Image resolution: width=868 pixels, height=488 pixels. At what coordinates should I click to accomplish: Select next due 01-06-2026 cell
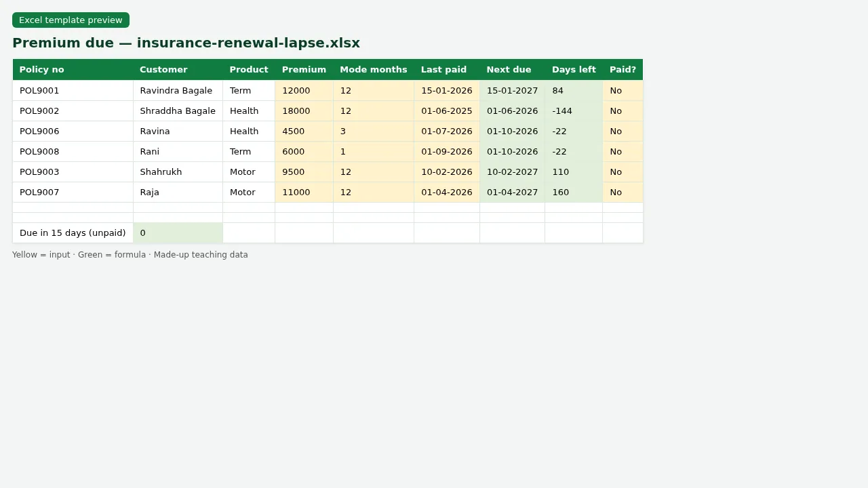pyautogui.click(x=512, y=111)
